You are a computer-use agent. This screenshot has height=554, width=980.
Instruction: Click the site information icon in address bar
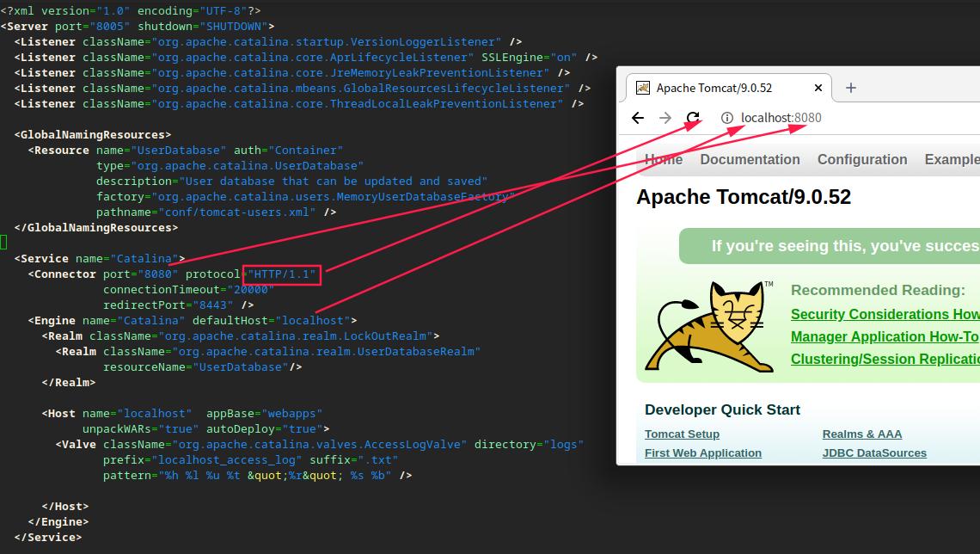click(726, 118)
